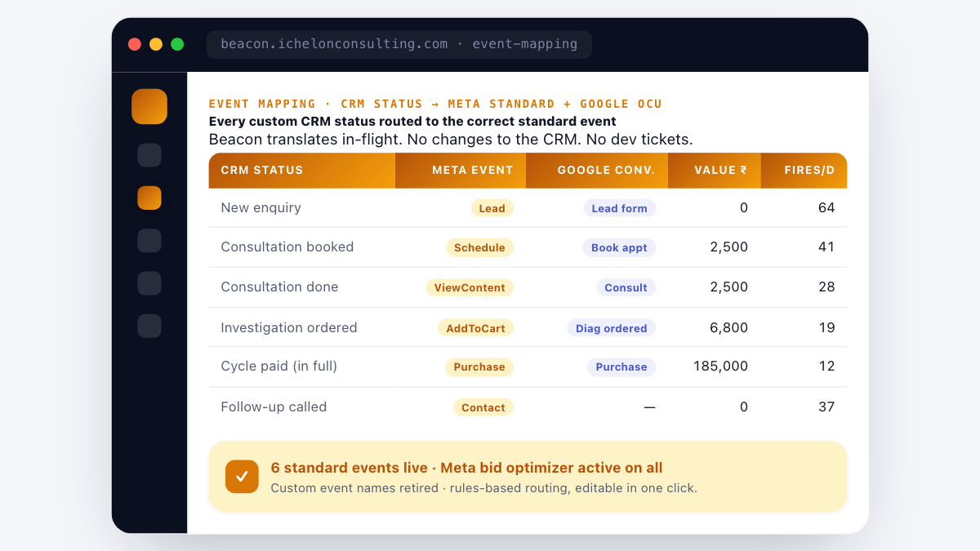Click the 'Contact' Meta event tag
The height and width of the screenshot is (551, 980).
point(483,407)
